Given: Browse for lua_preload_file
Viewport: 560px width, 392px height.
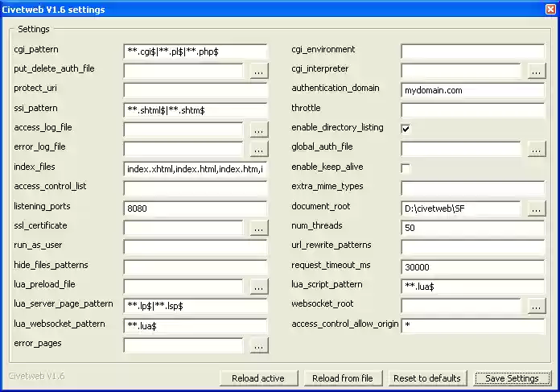Looking at the screenshot, I should pos(258,287).
